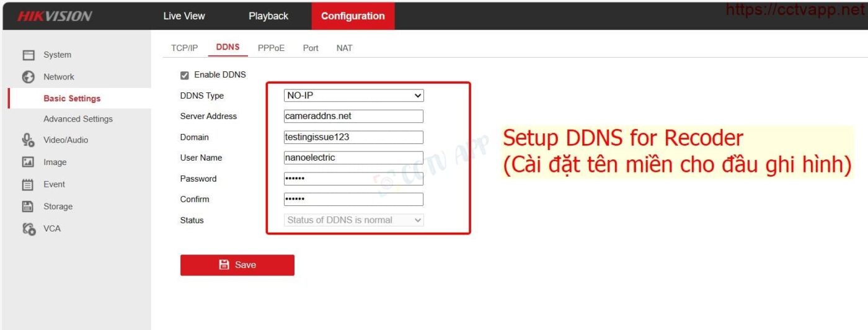Select the NAT tab
868x330 pixels.
[x=344, y=48]
